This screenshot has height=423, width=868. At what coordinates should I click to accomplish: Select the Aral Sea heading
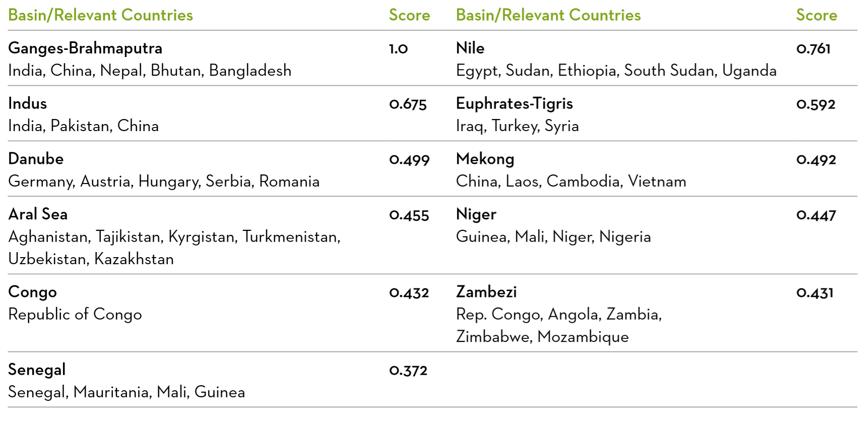pos(38,214)
